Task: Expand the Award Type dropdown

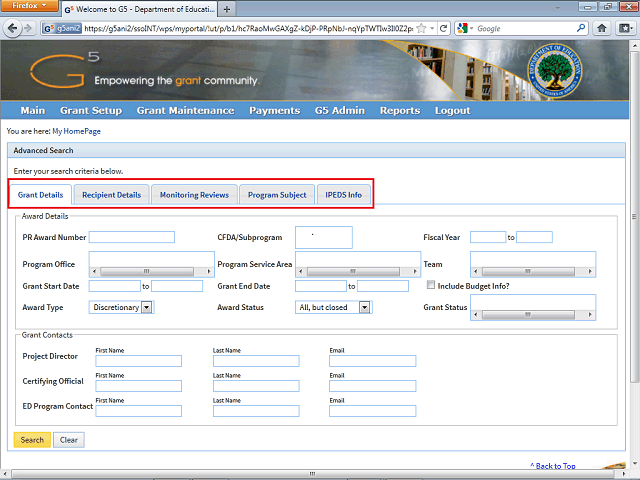Action: (x=147, y=307)
